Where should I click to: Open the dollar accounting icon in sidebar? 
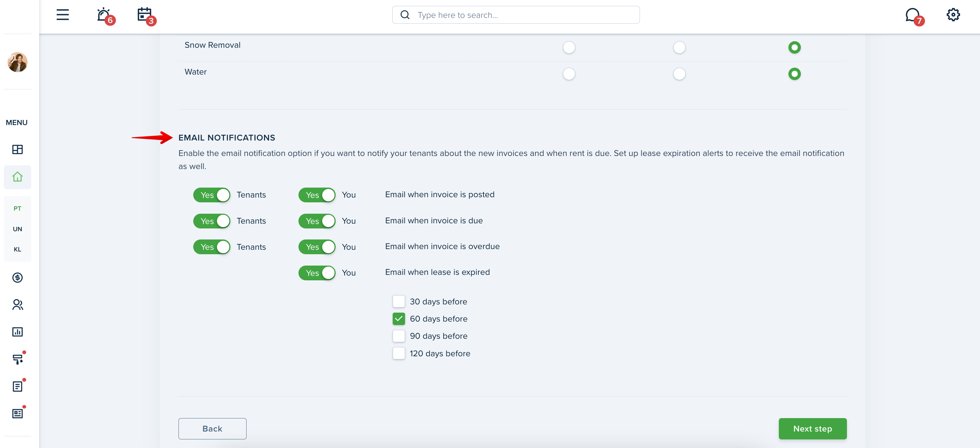click(x=18, y=277)
